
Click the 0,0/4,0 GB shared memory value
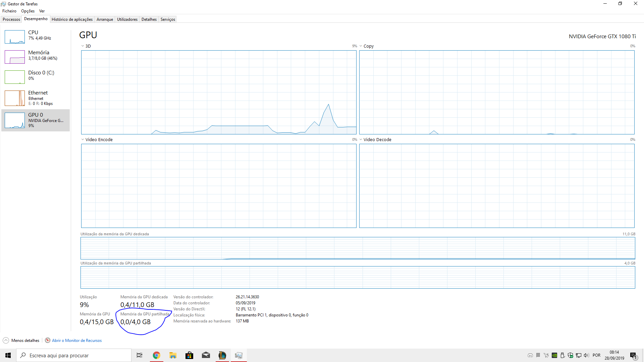[x=136, y=322]
